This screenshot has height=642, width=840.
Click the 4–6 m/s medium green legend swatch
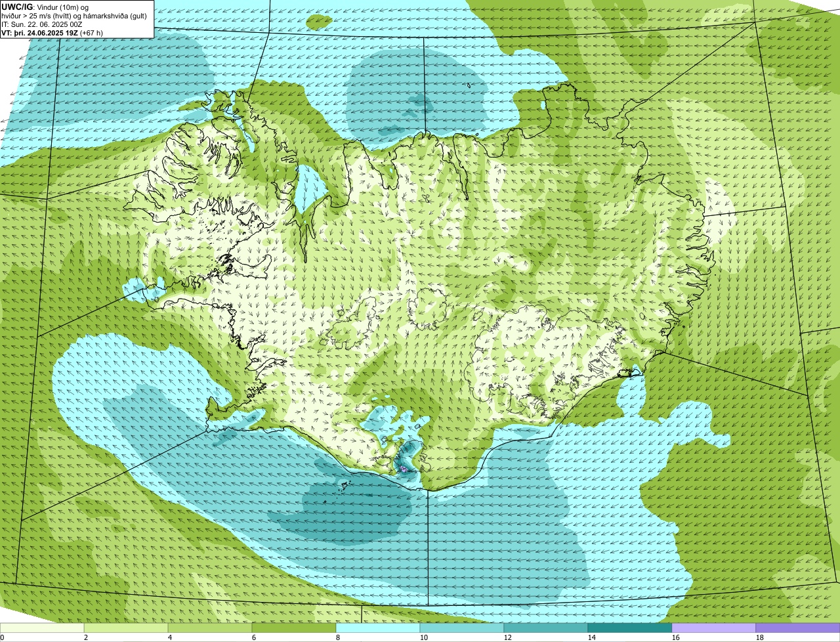210,628
